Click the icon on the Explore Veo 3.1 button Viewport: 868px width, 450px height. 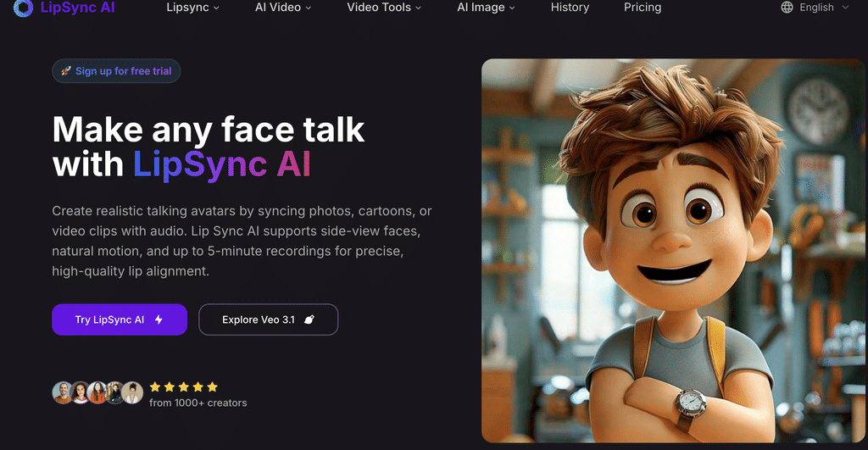[x=309, y=319]
